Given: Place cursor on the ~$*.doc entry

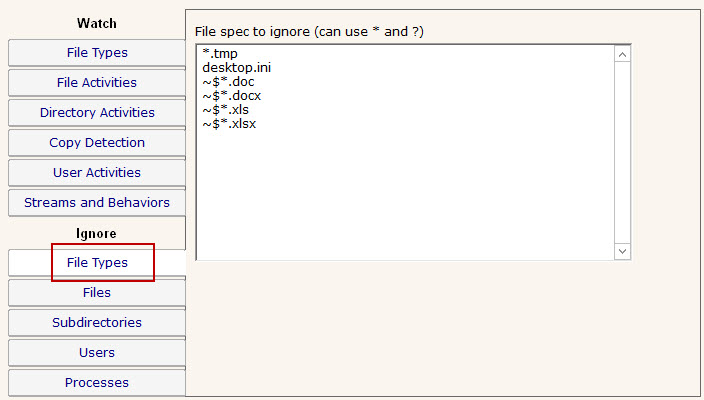Looking at the screenshot, I should tap(228, 82).
